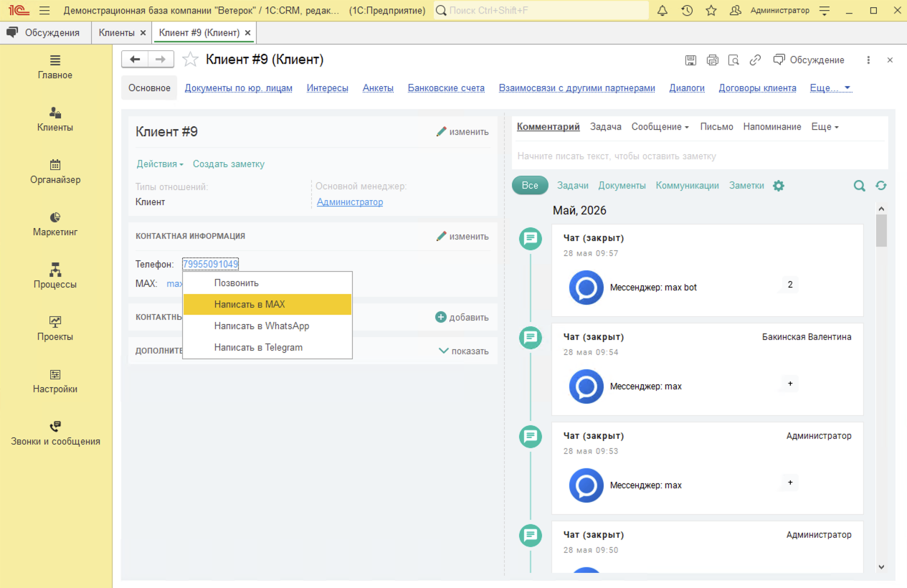
Task: Click изменить in Контактная информация
Action: (x=462, y=237)
